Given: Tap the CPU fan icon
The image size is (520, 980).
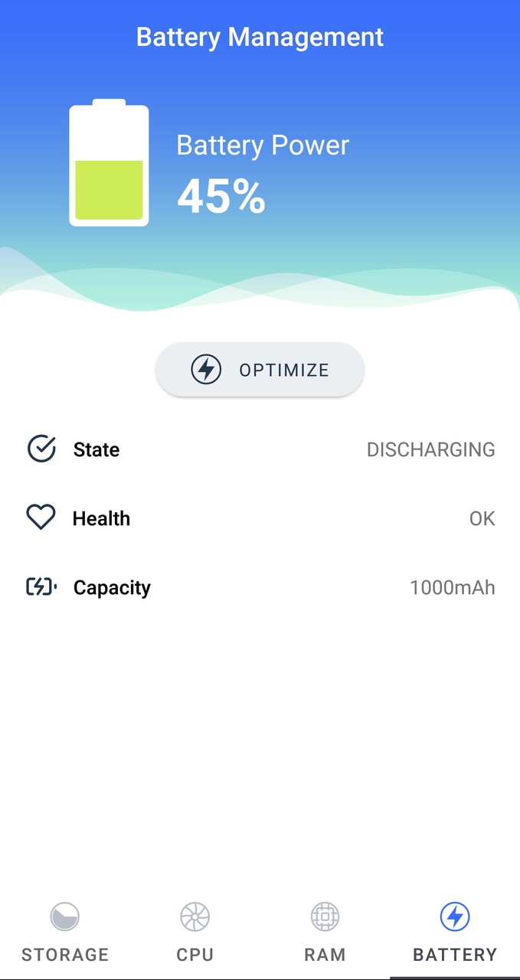Looking at the screenshot, I should (195, 916).
